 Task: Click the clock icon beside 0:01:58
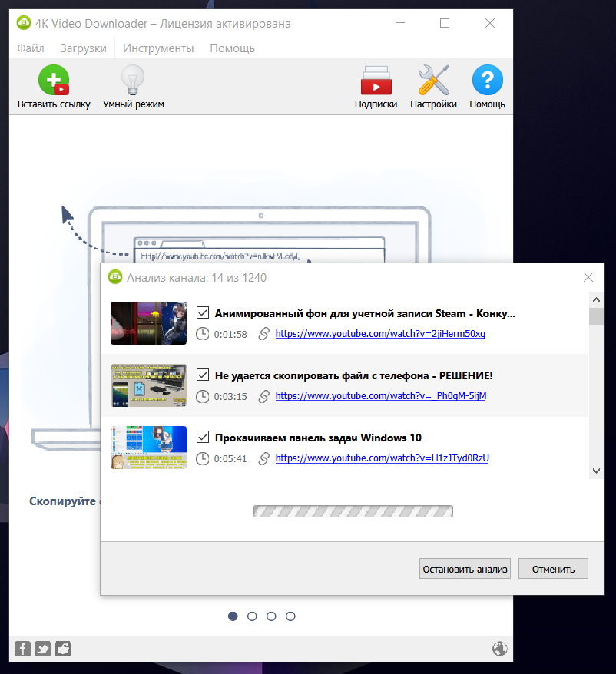[x=203, y=334]
